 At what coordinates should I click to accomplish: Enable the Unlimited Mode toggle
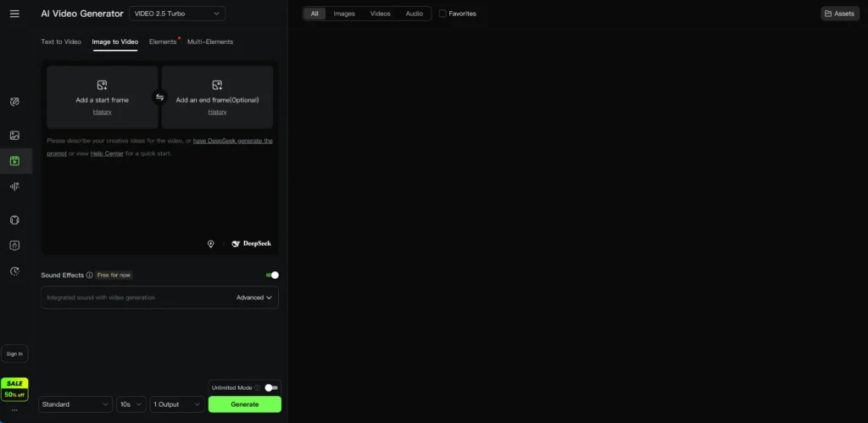pyautogui.click(x=270, y=387)
